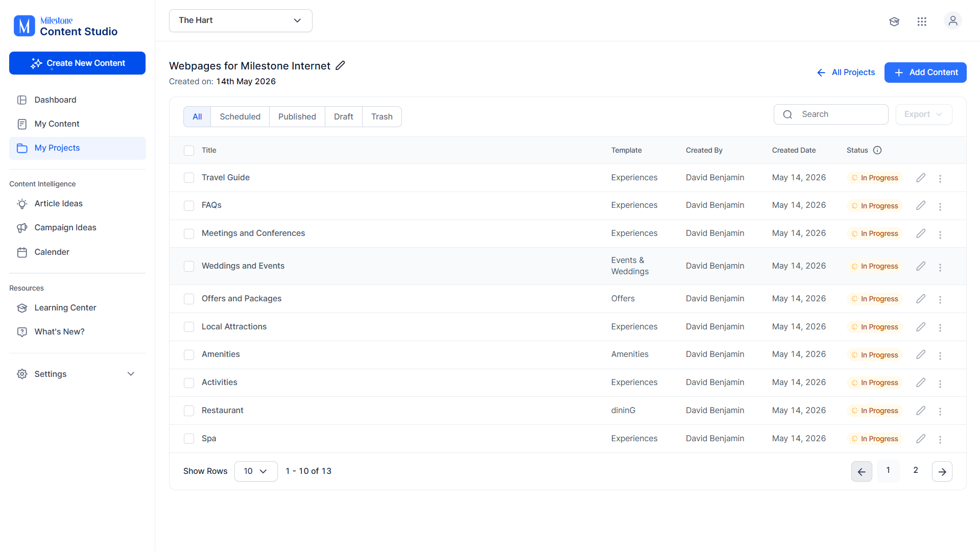The image size is (980, 551).
Task: Click the Add Content button
Action: pyautogui.click(x=925, y=73)
